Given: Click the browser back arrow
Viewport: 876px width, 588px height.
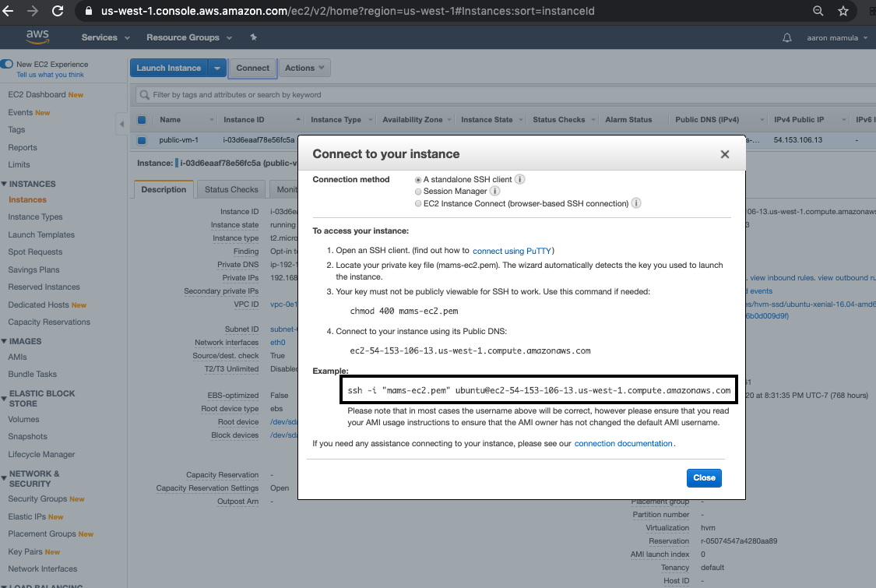Looking at the screenshot, I should 8,11.
